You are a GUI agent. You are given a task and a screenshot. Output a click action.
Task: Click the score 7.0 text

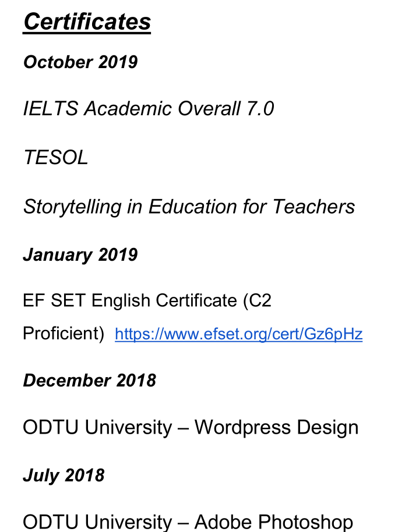[260, 108]
